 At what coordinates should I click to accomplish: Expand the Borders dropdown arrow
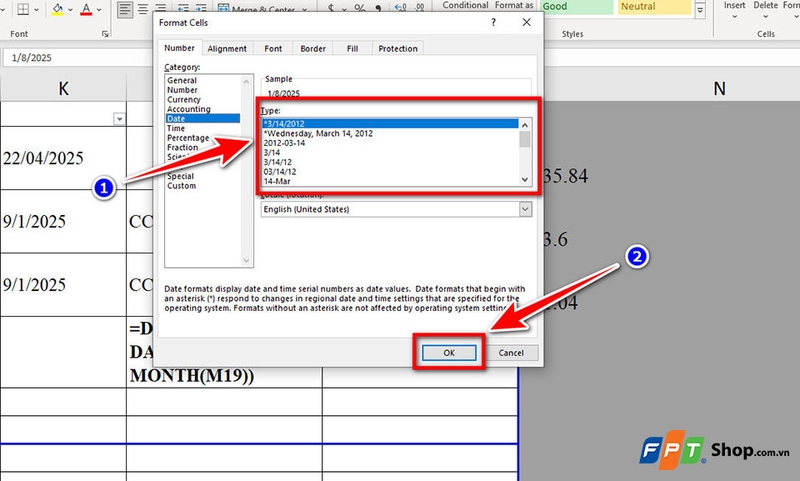pyautogui.click(x=36, y=10)
